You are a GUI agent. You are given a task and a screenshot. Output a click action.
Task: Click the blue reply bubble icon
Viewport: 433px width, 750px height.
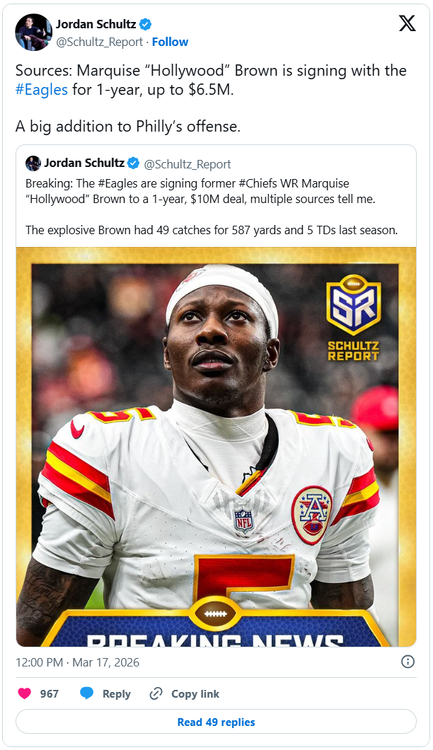(87, 693)
